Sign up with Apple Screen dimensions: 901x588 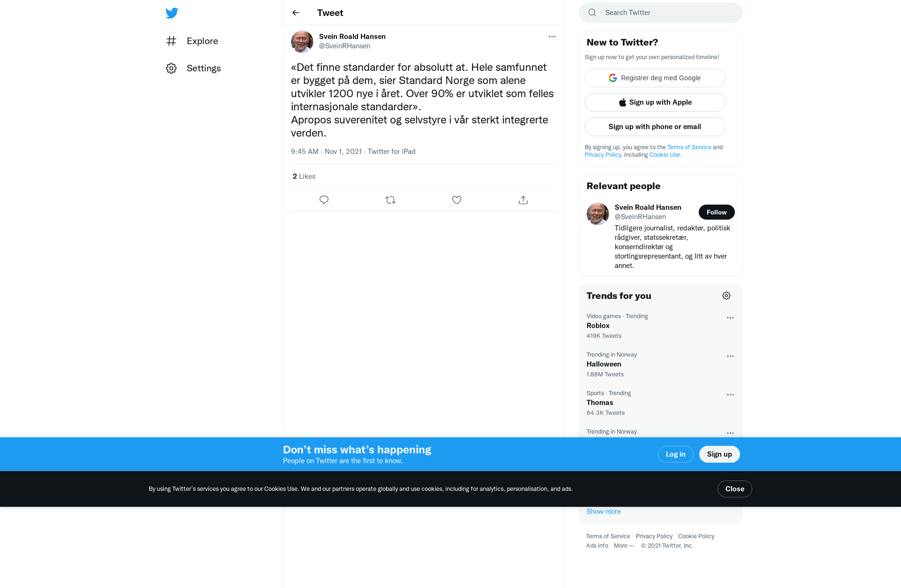click(x=655, y=102)
